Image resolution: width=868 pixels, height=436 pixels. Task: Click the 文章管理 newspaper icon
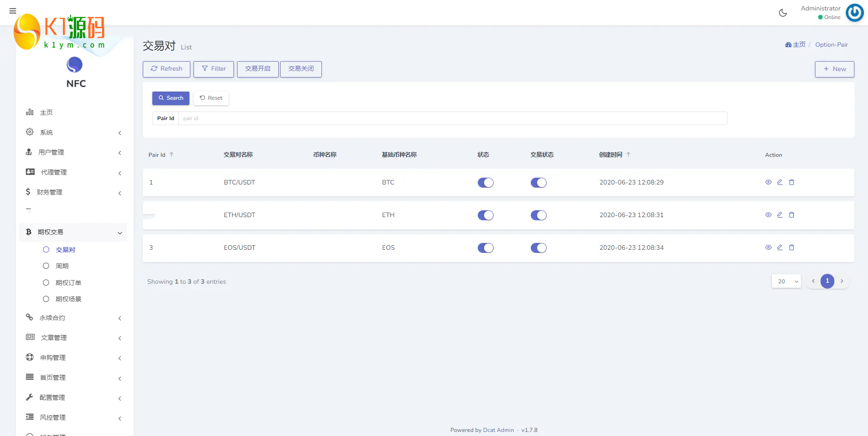(x=30, y=337)
